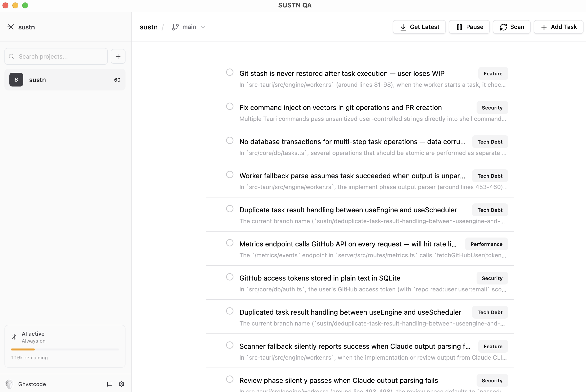The height and width of the screenshot is (392, 586).
Task: Click the sustn breadcrumb link
Action: click(149, 27)
